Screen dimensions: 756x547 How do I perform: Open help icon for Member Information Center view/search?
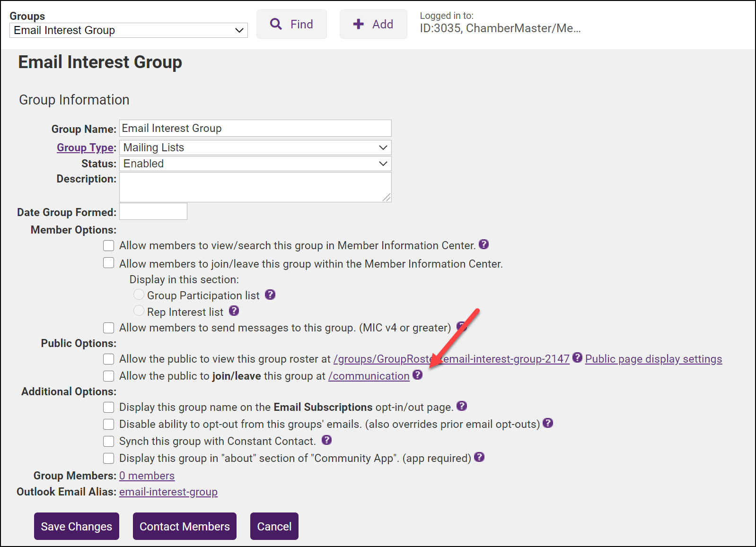[483, 244]
